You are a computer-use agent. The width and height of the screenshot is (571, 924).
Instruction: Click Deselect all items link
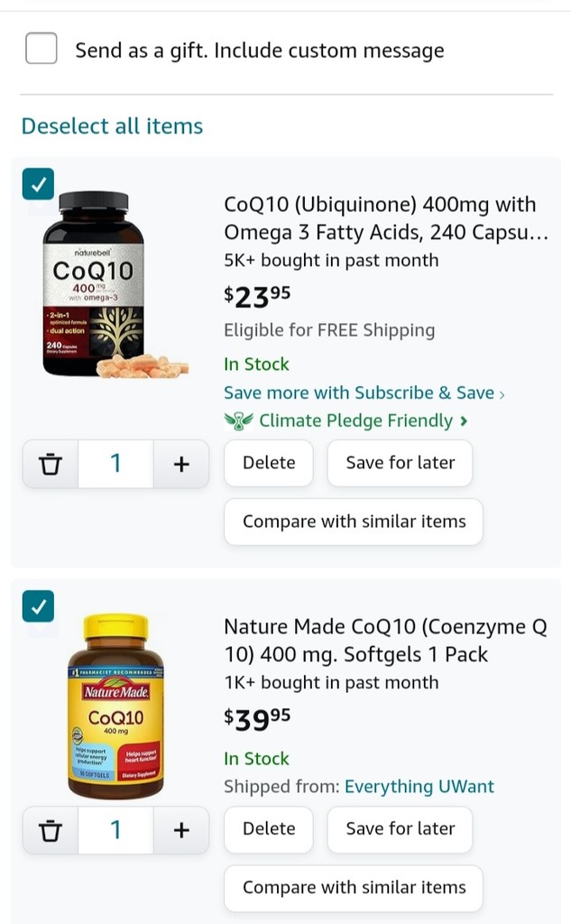(x=112, y=126)
